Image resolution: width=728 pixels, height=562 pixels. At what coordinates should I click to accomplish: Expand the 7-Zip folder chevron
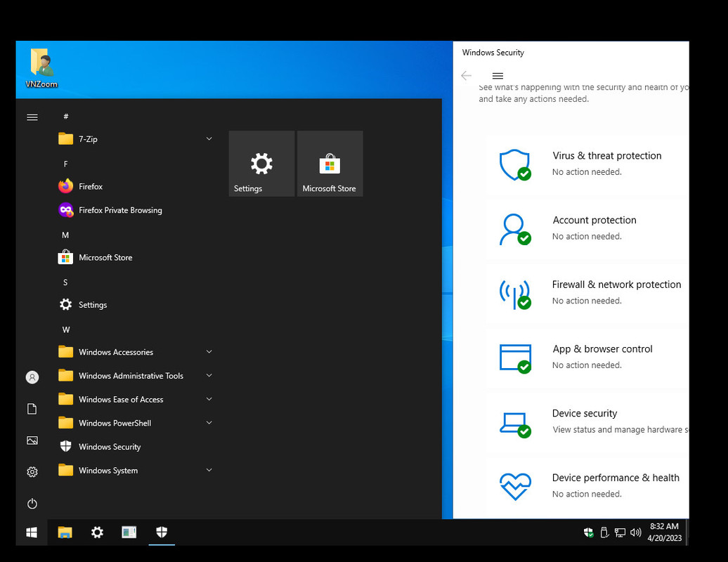[209, 139]
